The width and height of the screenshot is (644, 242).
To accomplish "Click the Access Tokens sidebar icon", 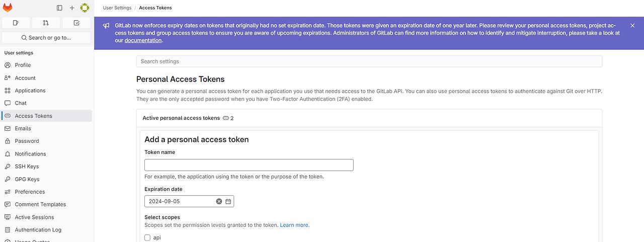I will coord(8,116).
